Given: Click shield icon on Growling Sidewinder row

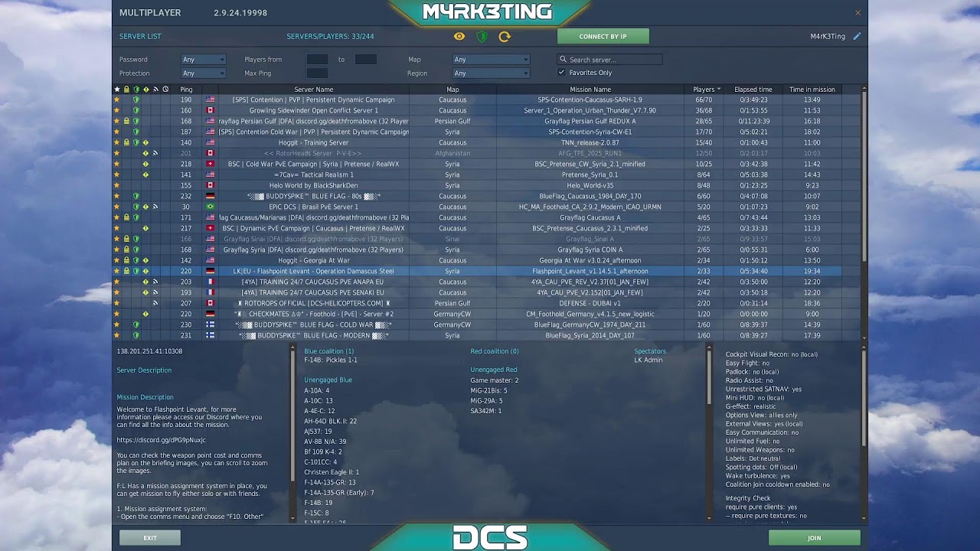Looking at the screenshot, I should tap(136, 110).
